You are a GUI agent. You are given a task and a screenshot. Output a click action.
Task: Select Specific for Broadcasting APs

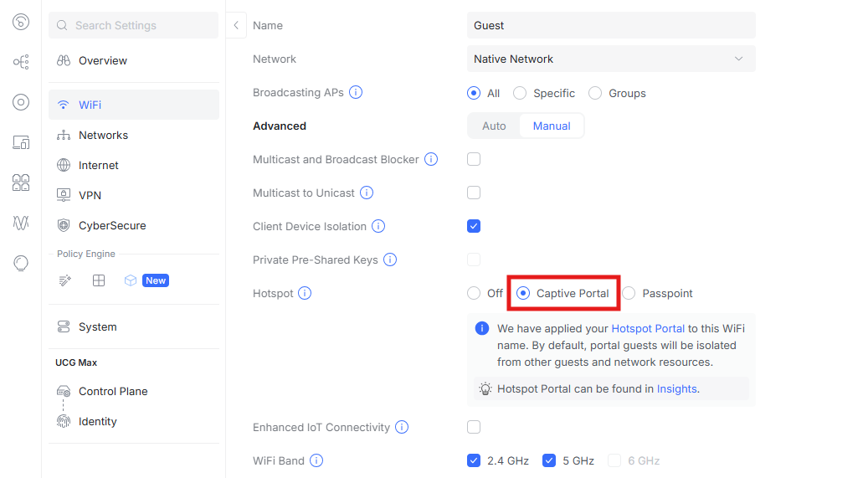click(520, 94)
